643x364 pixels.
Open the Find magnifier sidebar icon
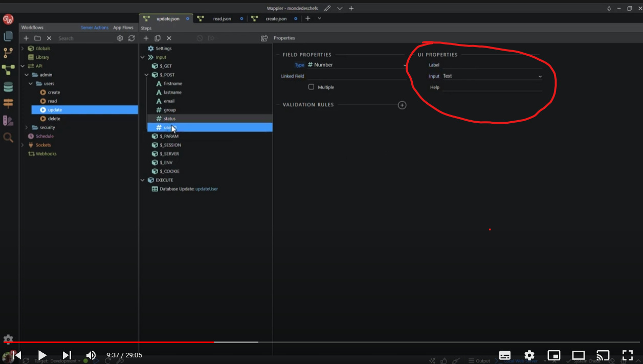coord(8,137)
